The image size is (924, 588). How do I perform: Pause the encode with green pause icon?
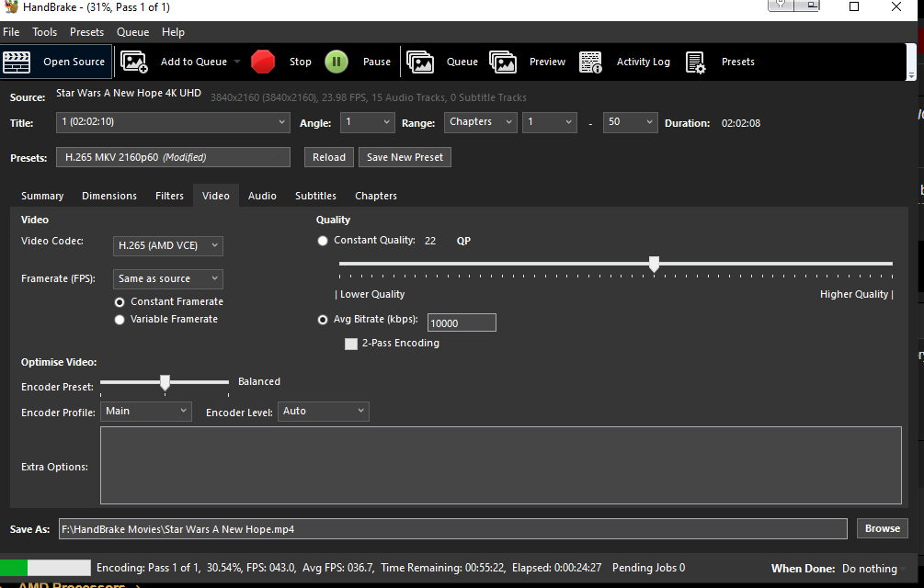(x=337, y=62)
